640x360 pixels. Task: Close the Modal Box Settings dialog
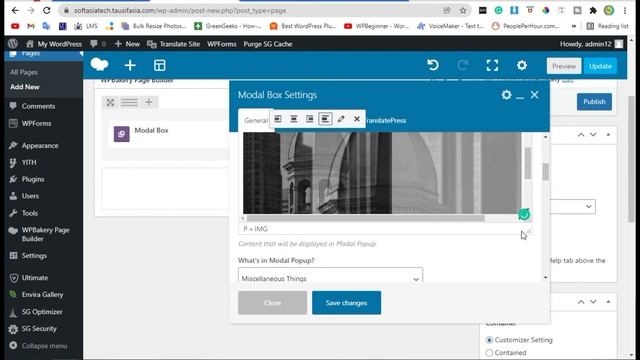click(534, 95)
